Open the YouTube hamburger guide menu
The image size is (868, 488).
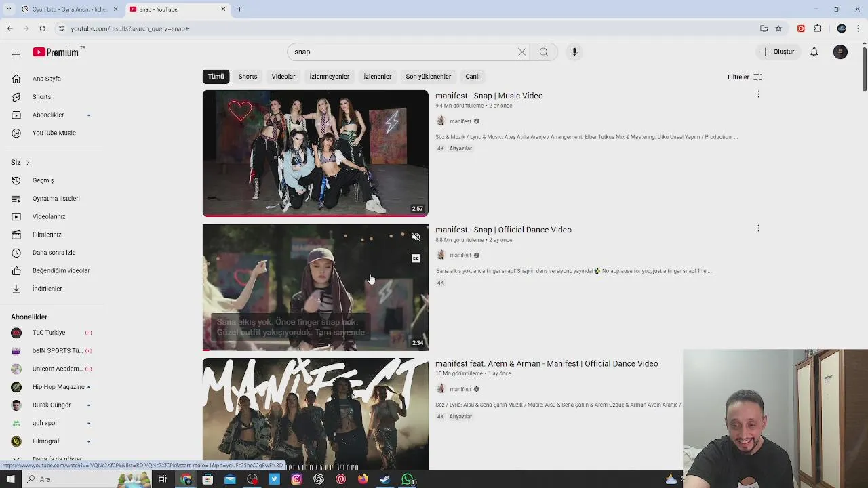[16, 52]
